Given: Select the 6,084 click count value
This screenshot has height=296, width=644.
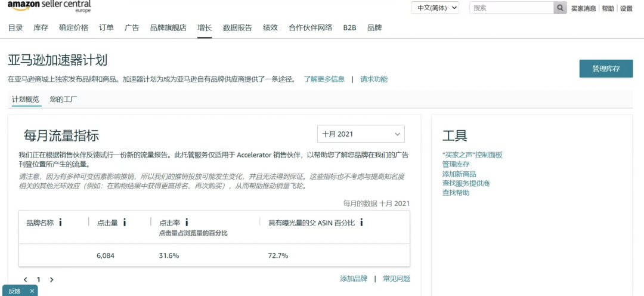Looking at the screenshot, I should point(106,255).
